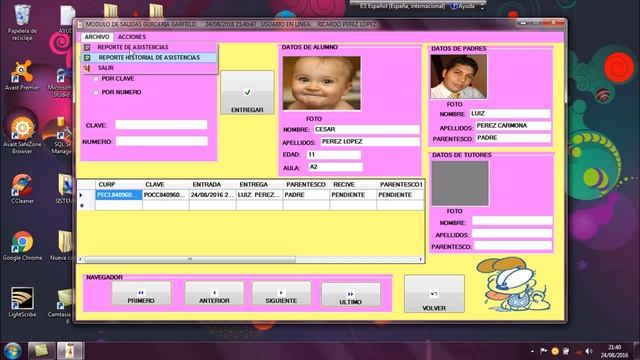Click the student APELLIDOS field PEREZ LOPEZ
Image resolution: width=640 pixels, height=360 pixels.
click(x=370, y=142)
